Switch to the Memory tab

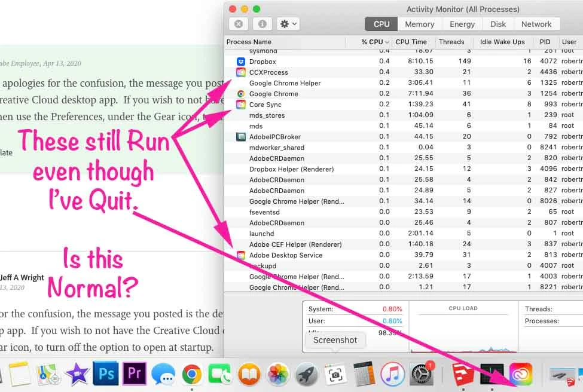tap(419, 24)
